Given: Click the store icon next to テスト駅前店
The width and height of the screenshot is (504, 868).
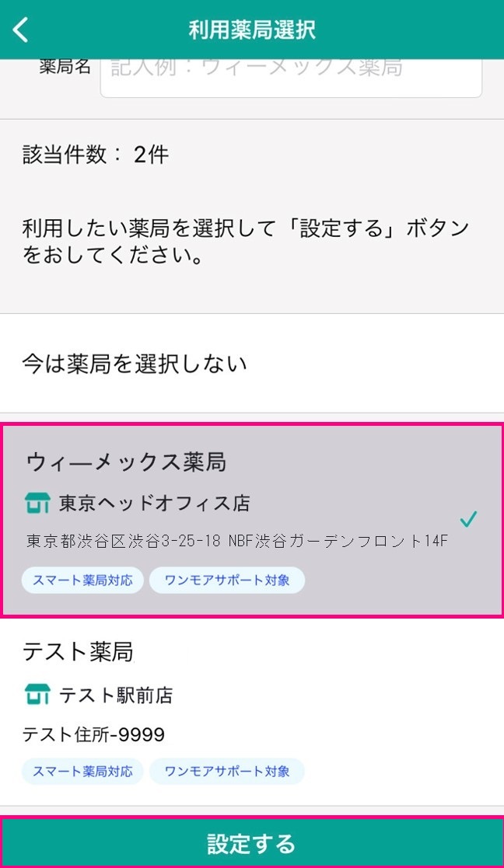Looking at the screenshot, I should click(x=38, y=695).
